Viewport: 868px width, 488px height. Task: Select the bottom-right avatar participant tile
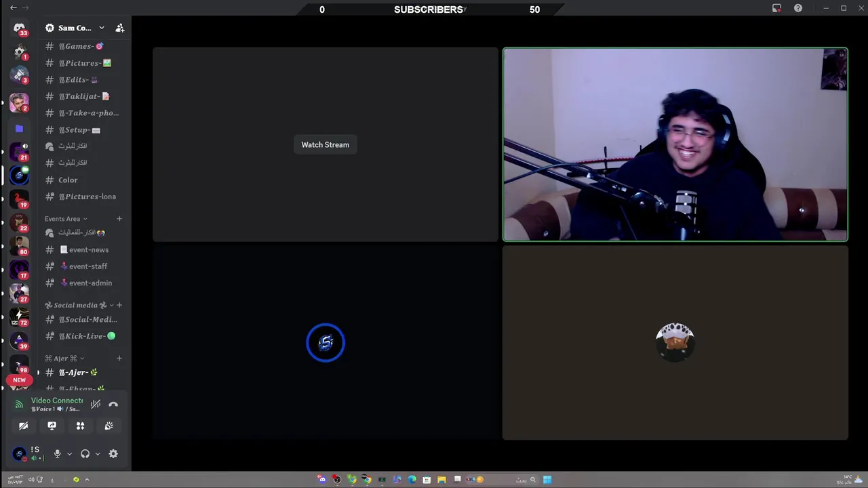pyautogui.click(x=675, y=343)
